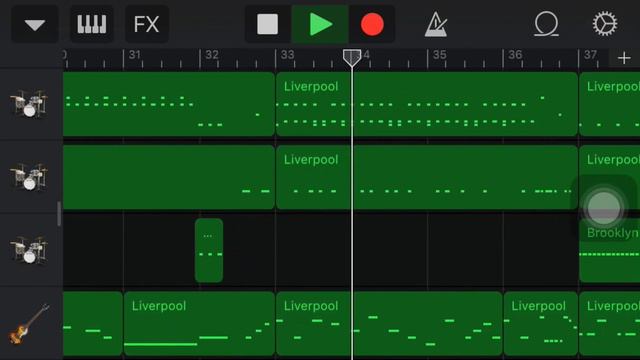Screen dimensions: 640x360
Task: Open the FX effects panel
Action: 147,24
